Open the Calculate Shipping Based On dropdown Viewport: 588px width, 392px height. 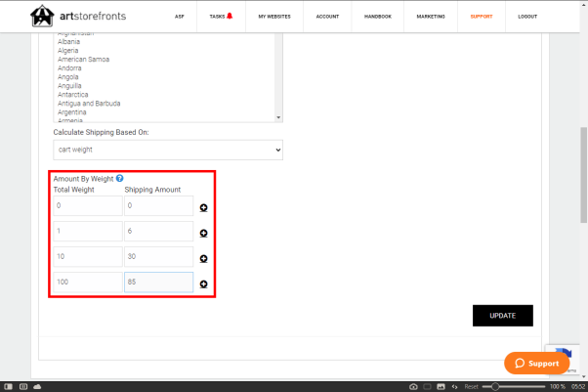pyautogui.click(x=167, y=150)
